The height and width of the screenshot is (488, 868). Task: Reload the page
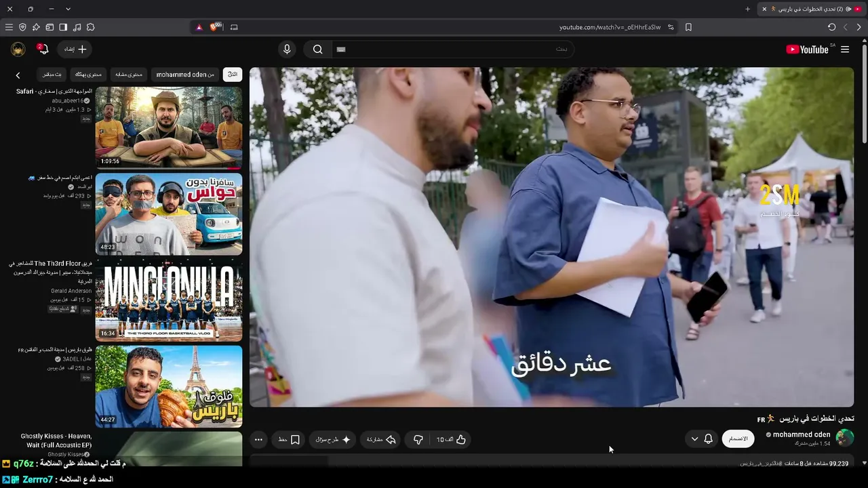point(831,27)
